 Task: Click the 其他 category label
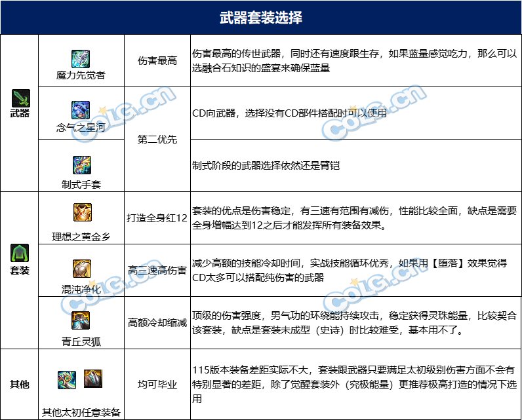coord(20,384)
